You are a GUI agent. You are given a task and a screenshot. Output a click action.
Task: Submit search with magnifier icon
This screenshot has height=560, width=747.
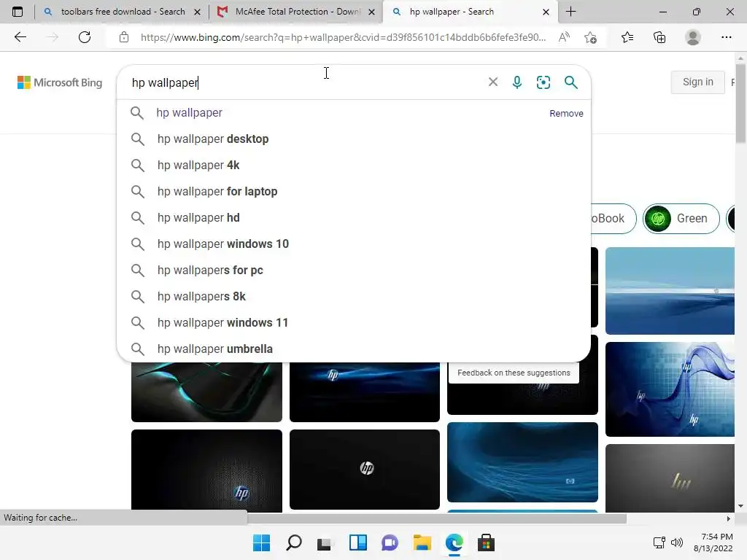click(570, 82)
